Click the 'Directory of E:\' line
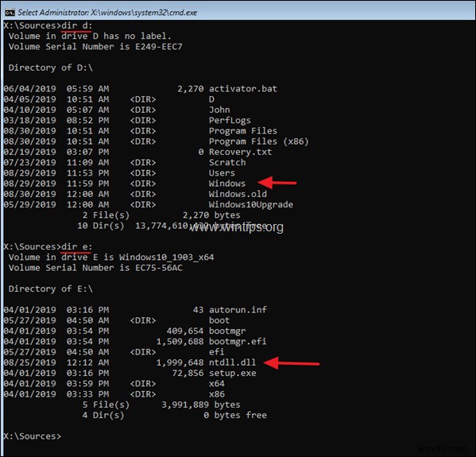Image resolution: width=476 pixels, height=457 pixels. coord(50,289)
